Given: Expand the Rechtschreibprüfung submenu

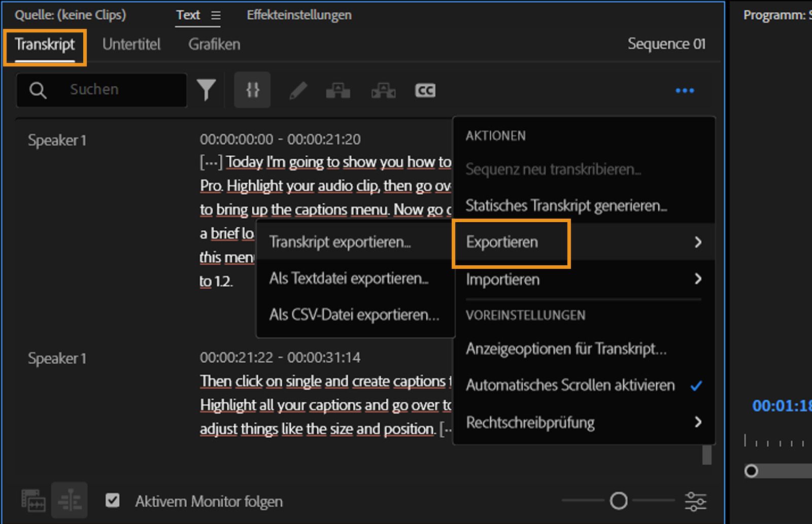Looking at the screenshot, I should point(531,422).
